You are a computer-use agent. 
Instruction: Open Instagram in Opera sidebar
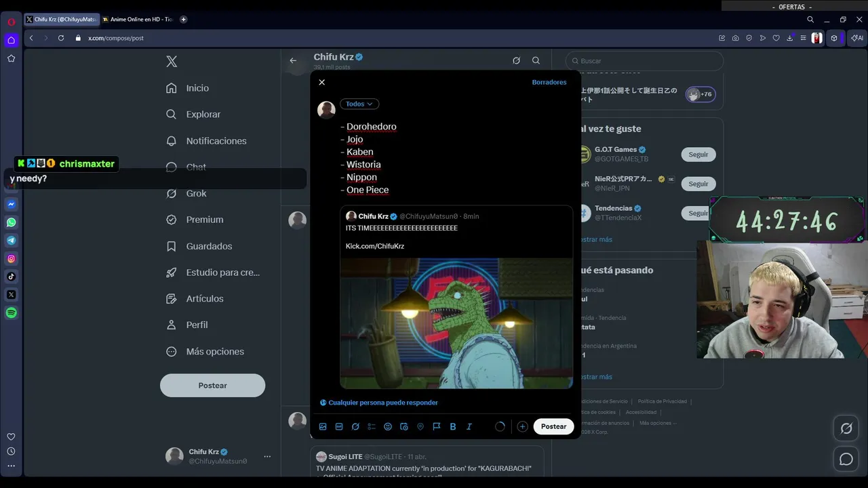[x=12, y=258]
